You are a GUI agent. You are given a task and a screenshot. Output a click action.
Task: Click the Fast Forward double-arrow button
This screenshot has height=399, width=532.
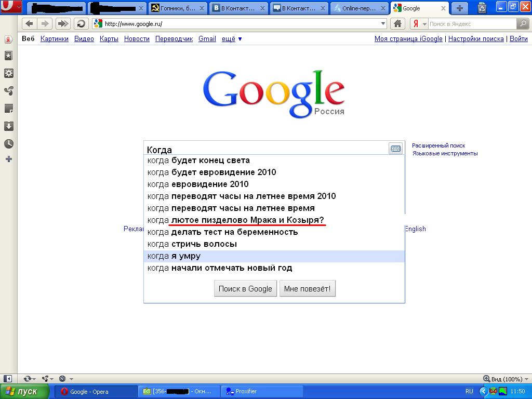[x=63, y=24]
